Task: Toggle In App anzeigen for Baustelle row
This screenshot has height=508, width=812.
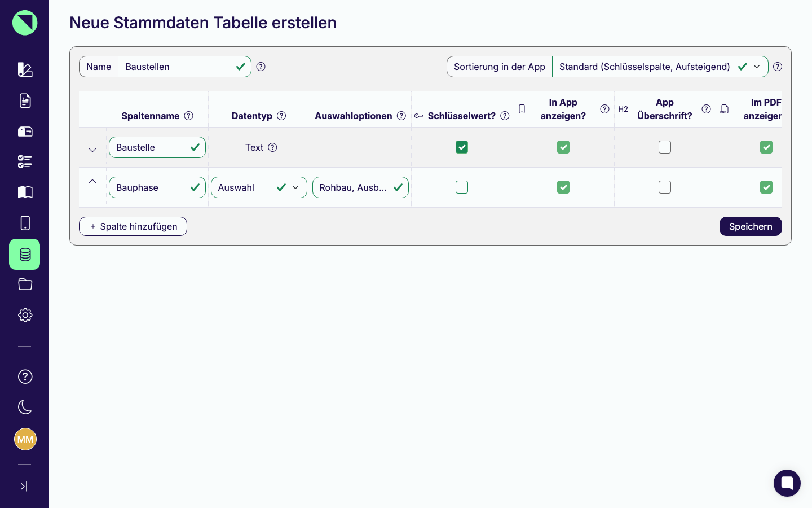Action: point(563,147)
